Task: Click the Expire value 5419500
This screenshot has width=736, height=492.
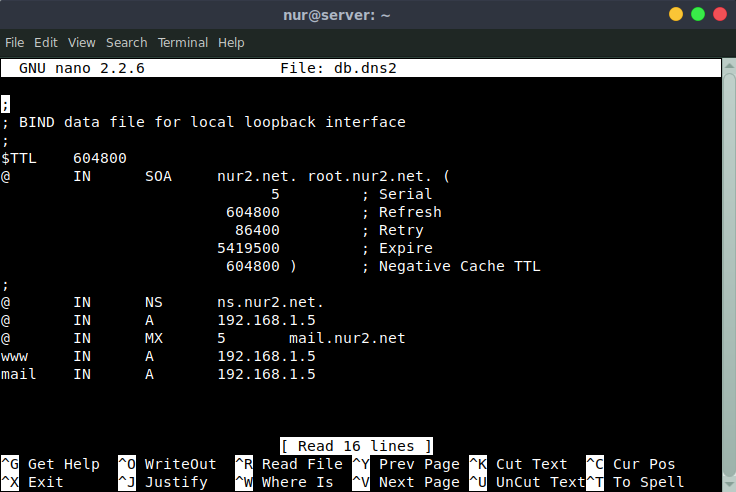Action: pos(248,248)
